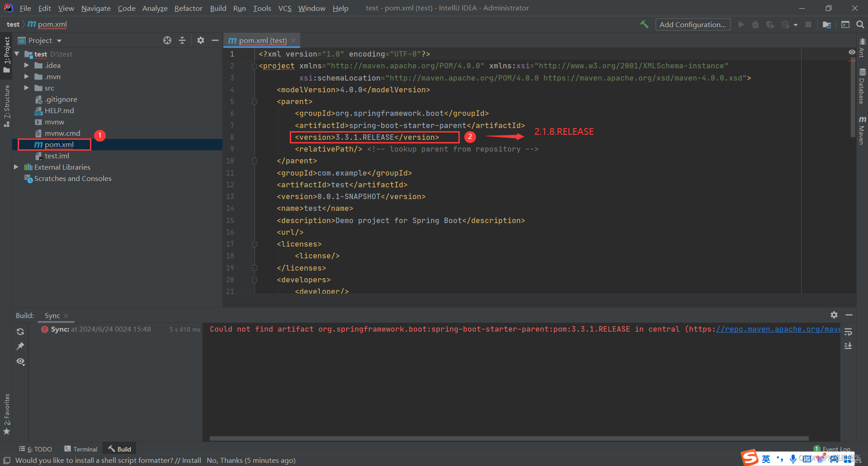Open Build panel settings gear
The height and width of the screenshot is (466, 868).
pos(834,315)
